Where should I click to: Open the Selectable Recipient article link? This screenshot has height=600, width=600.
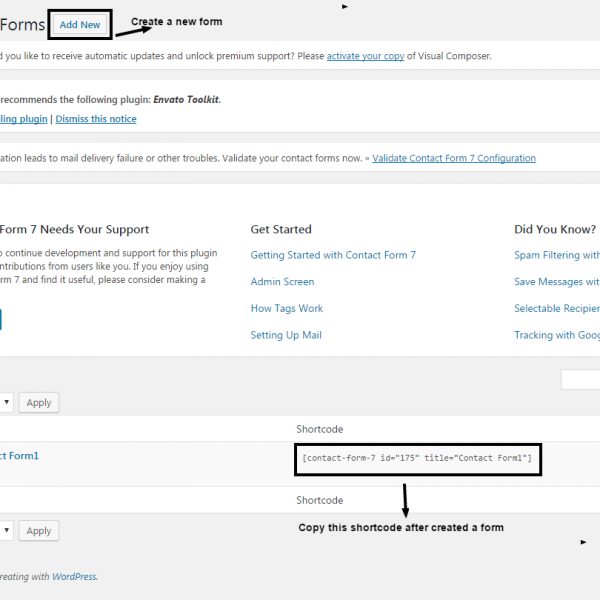(x=556, y=309)
